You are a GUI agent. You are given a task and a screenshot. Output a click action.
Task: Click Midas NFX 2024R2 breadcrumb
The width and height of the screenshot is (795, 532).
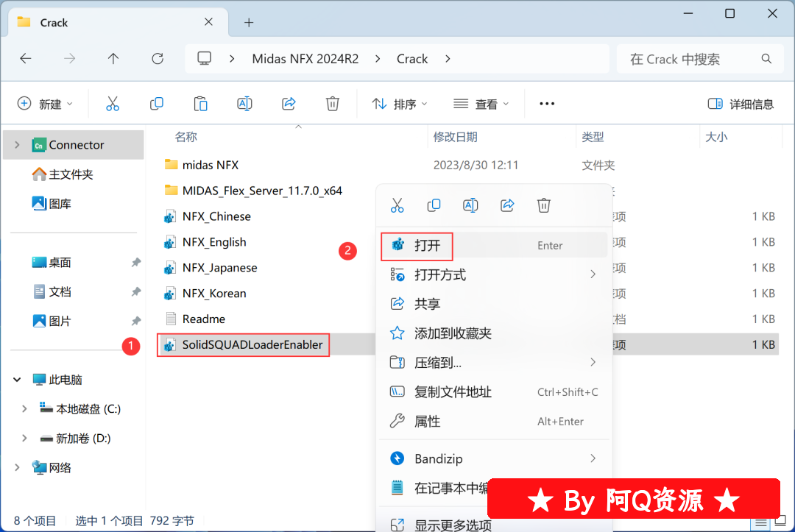click(305, 59)
